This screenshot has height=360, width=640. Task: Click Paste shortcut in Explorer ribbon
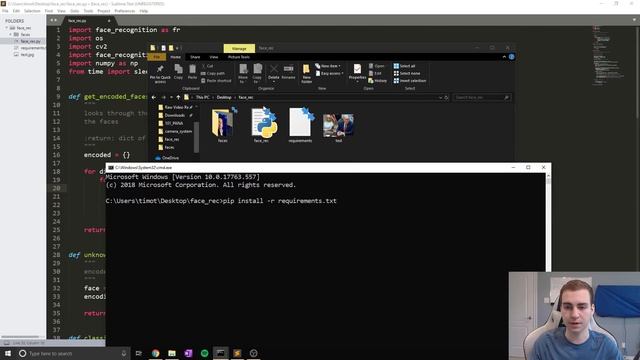tap(216, 81)
